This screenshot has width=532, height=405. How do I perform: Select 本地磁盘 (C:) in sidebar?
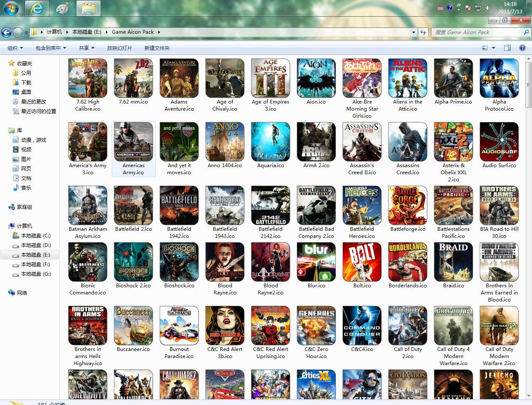(x=36, y=236)
